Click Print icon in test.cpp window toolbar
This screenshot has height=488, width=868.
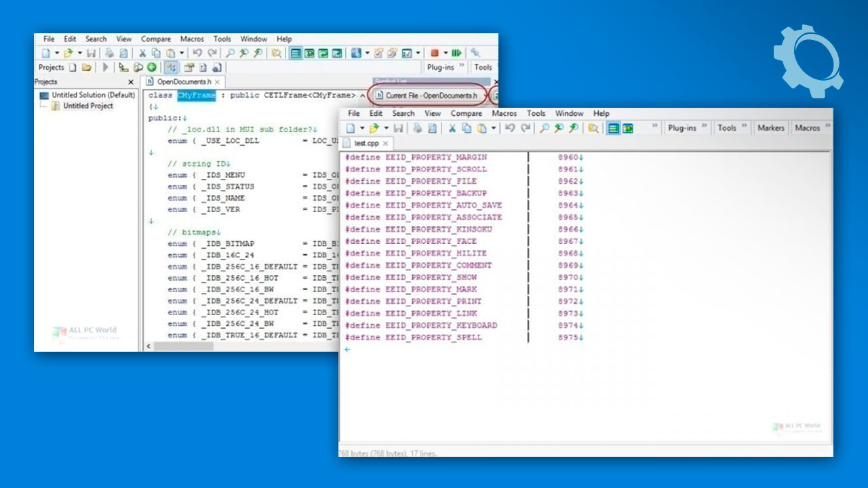(417, 128)
